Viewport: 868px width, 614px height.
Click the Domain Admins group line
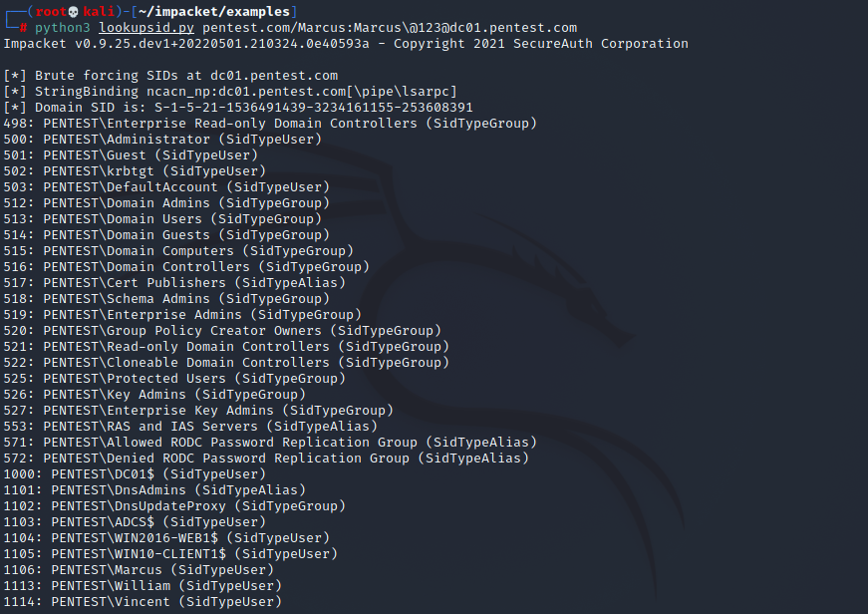click(166, 203)
